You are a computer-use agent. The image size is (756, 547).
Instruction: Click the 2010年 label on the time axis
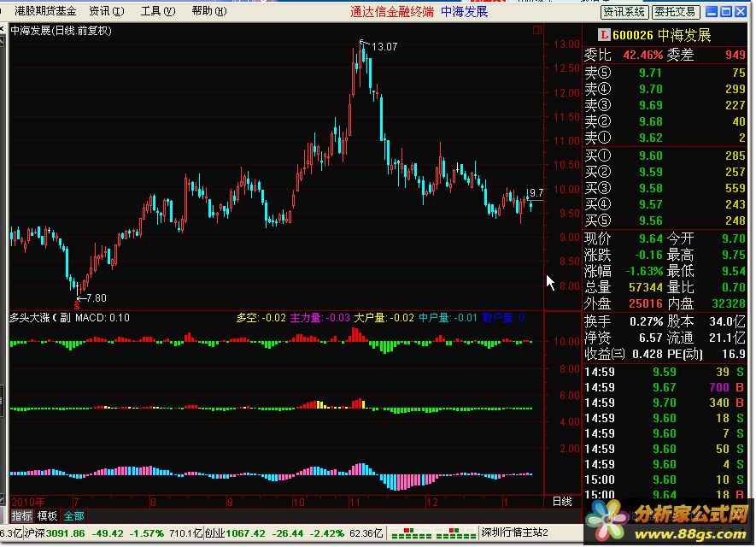click(28, 503)
